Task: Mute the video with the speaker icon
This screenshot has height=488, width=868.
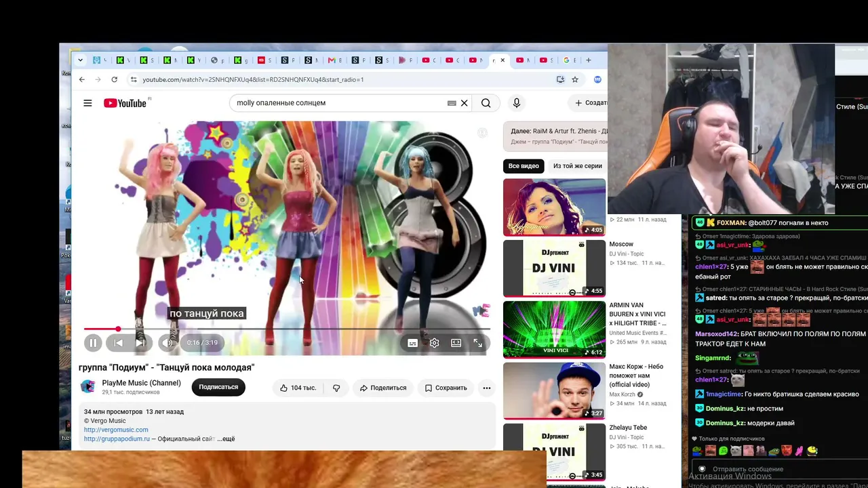Action: tap(167, 343)
